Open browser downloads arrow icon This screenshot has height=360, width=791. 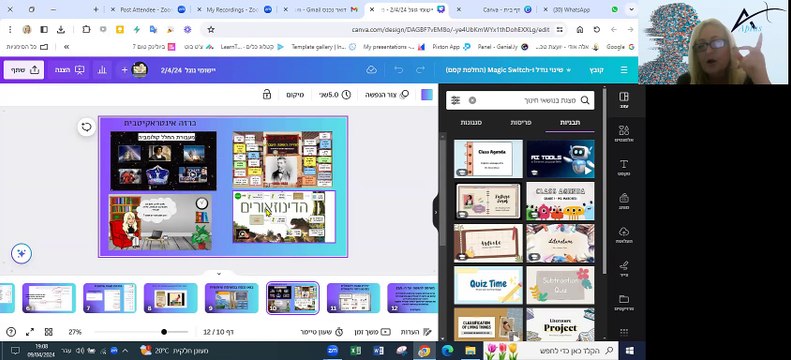61,30
